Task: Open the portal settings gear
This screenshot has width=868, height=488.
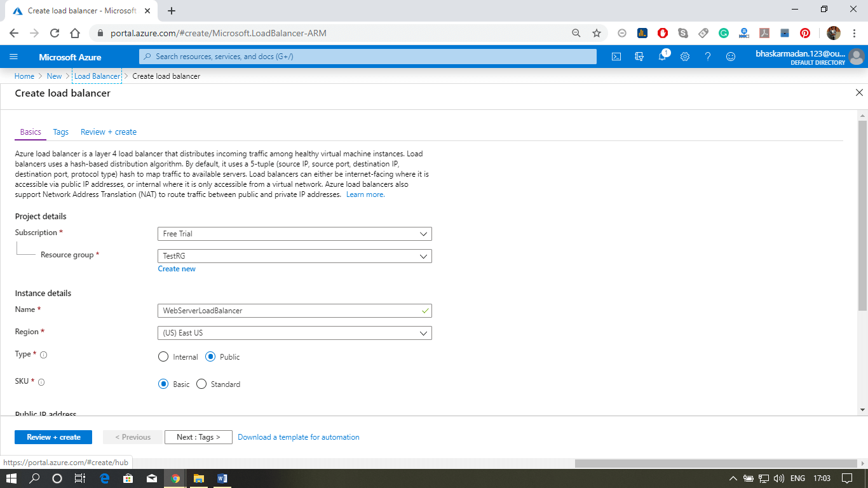Action: point(685,57)
